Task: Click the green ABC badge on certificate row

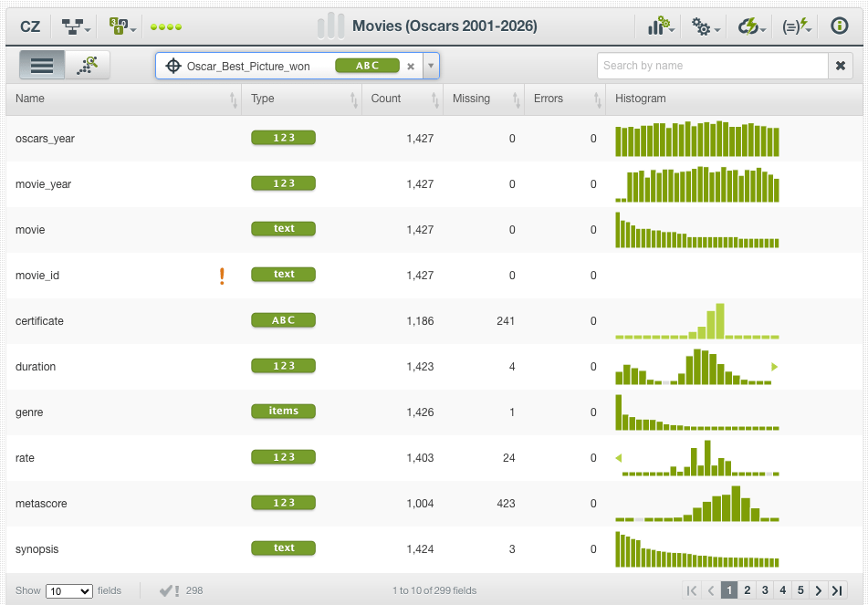Action: point(284,320)
